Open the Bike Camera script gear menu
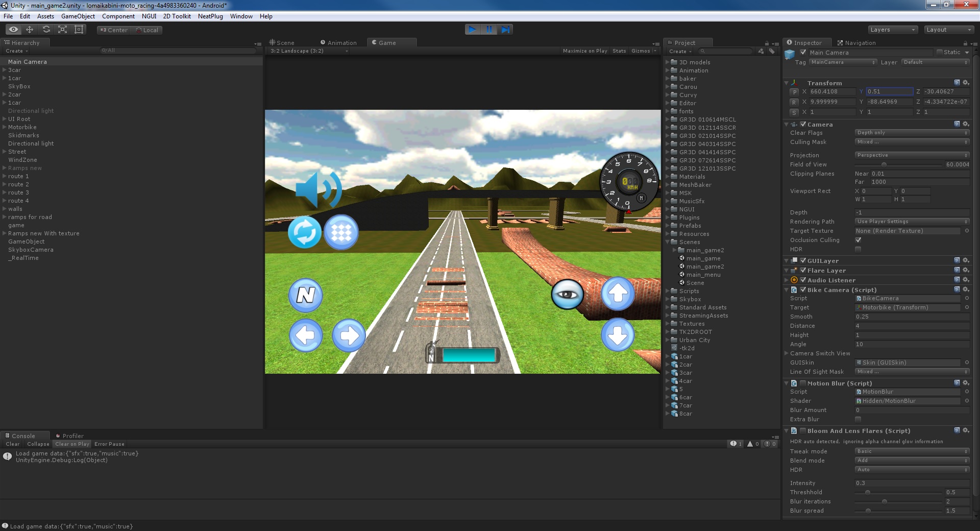This screenshot has height=531, width=980. click(966, 289)
